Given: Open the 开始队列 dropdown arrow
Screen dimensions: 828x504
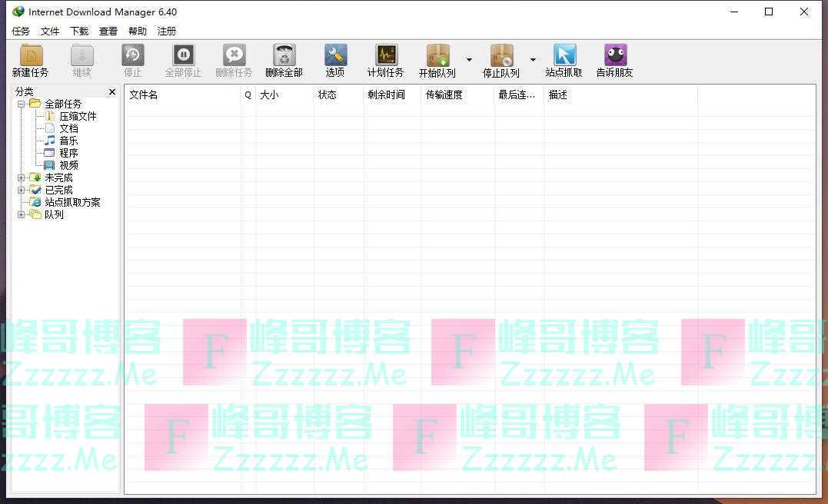Looking at the screenshot, I should tap(469, 60).
